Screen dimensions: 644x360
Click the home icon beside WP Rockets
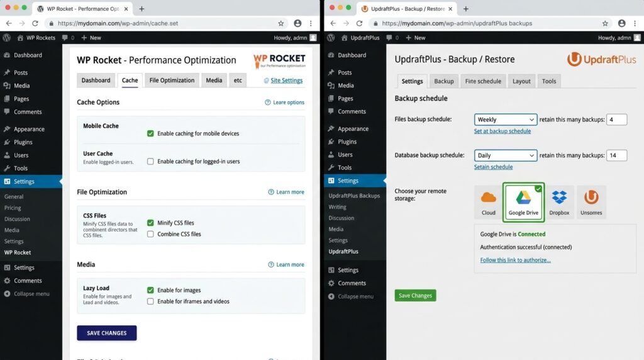pos(20,38)
